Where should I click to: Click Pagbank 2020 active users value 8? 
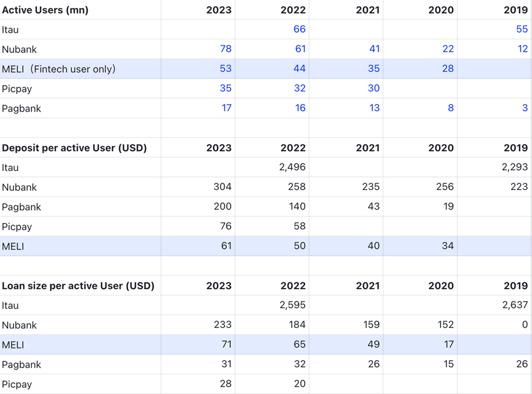[451, 108]
